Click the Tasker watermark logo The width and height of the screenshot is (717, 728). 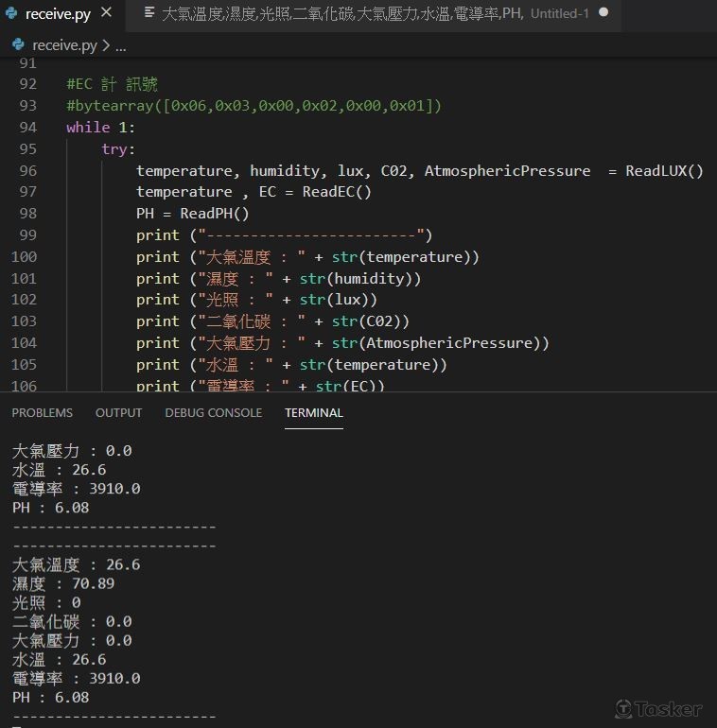coord(658,708)
